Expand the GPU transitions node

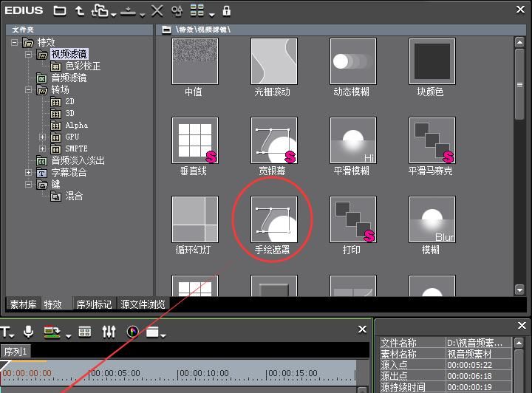point(42,137)
